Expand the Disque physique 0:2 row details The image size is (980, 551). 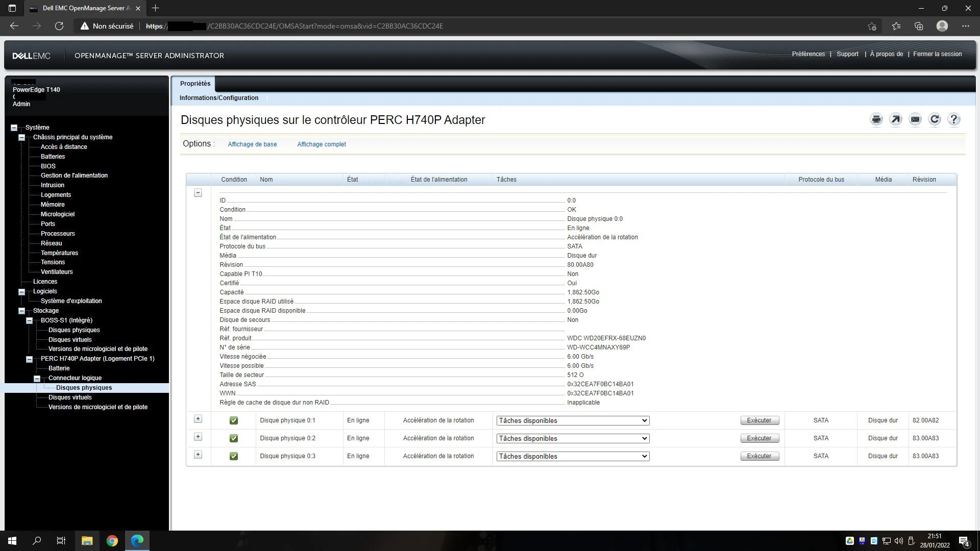[x=198, y=437]
